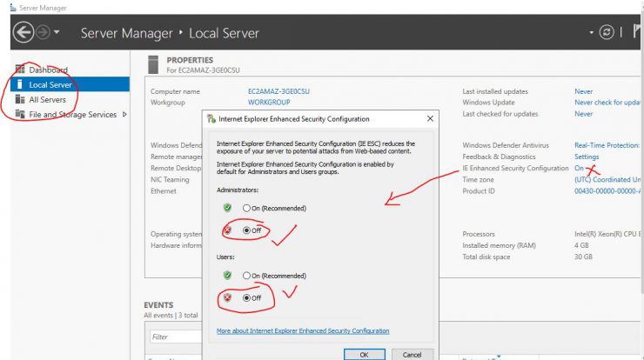Open More about Internet Explorer Enhanced Security link
This screenshot has width=644, height=360.
coord(303,330)
